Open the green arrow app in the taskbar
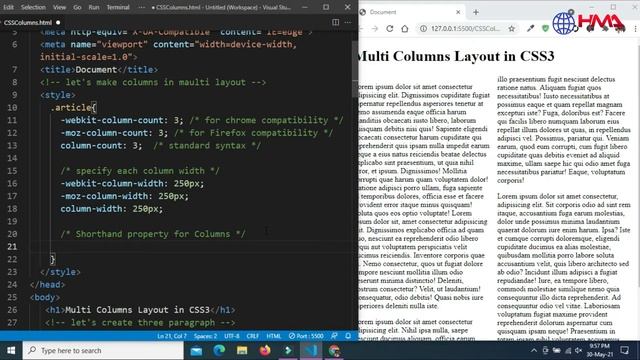 [x=288, y=351]
